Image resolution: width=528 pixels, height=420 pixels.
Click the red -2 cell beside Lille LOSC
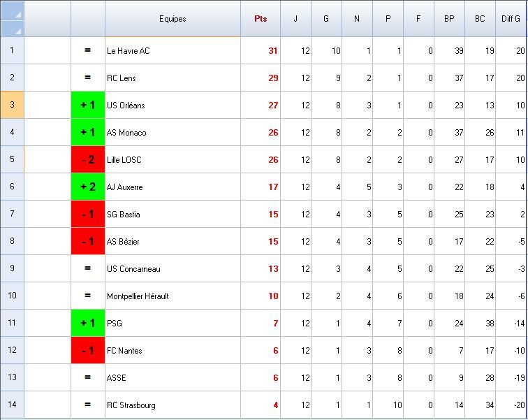pos(88,160)
